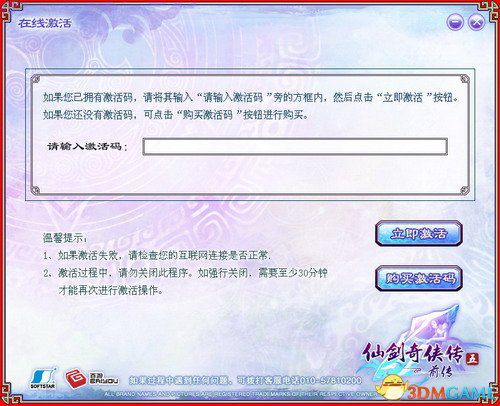Click the bottom-right corner ornament of panel
Screen dimensions: 500x406
click(464, 190)
